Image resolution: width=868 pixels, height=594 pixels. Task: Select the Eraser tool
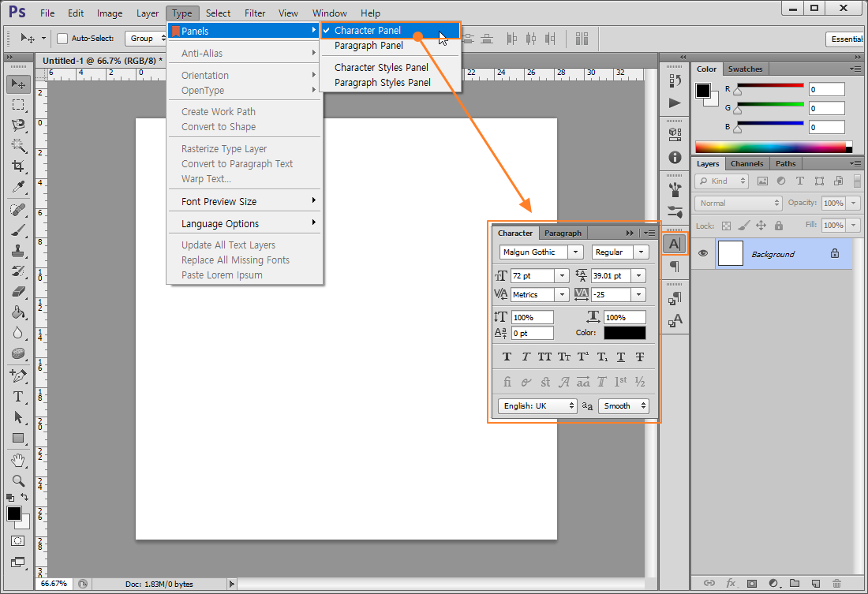(18, 292)
